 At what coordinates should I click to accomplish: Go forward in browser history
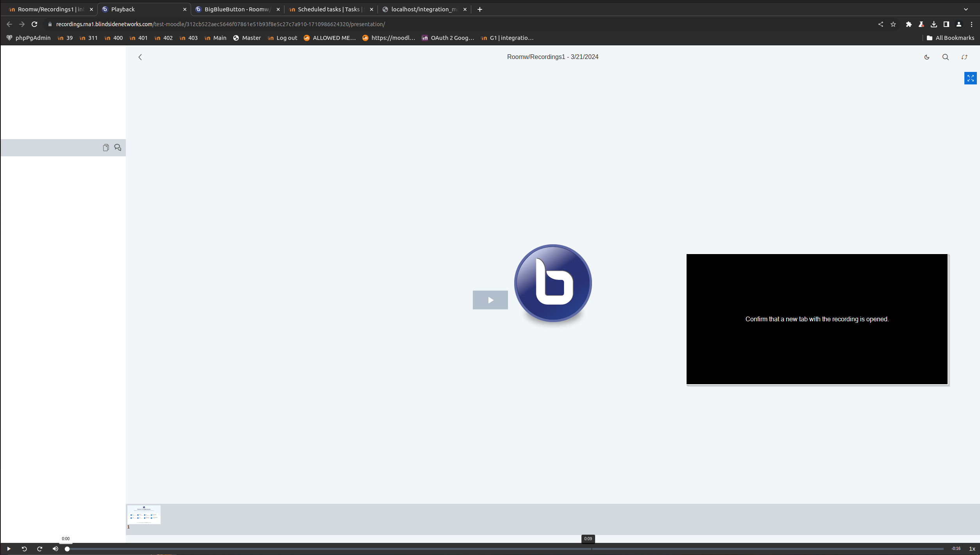click(22, 24)
